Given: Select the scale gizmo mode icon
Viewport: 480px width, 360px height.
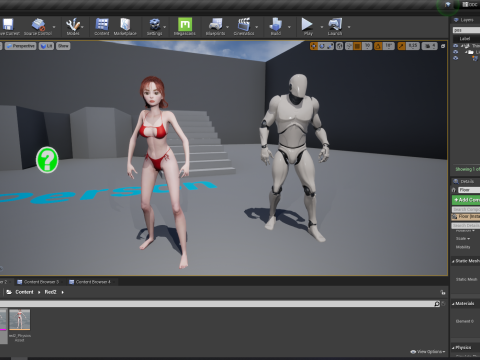Looking at the screenshot, I should [x=330, y=46].
